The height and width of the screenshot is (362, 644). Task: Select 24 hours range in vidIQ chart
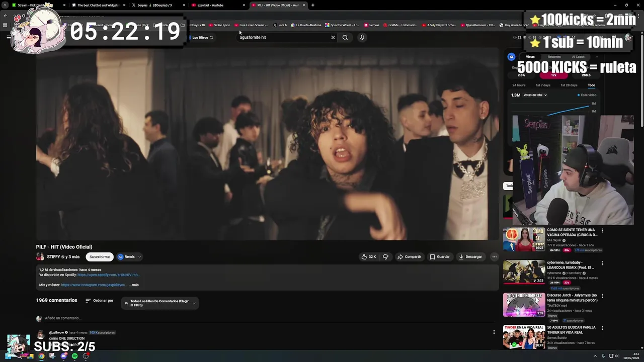click(519, 85)
